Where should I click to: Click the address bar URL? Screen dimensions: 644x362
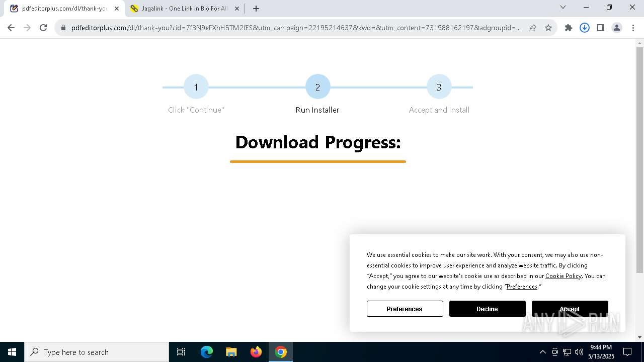(x=296, y=28)
